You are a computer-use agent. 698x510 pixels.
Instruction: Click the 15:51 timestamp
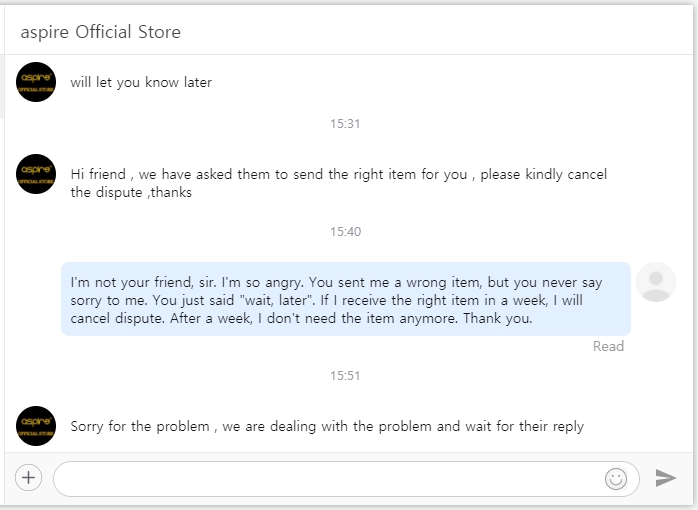[345, 376]
